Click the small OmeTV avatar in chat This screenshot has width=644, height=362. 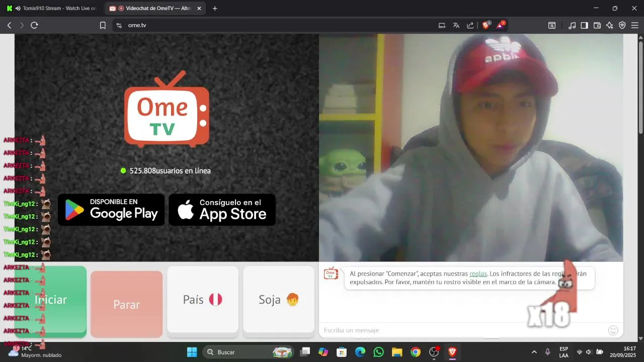click(x=331, y=274)
